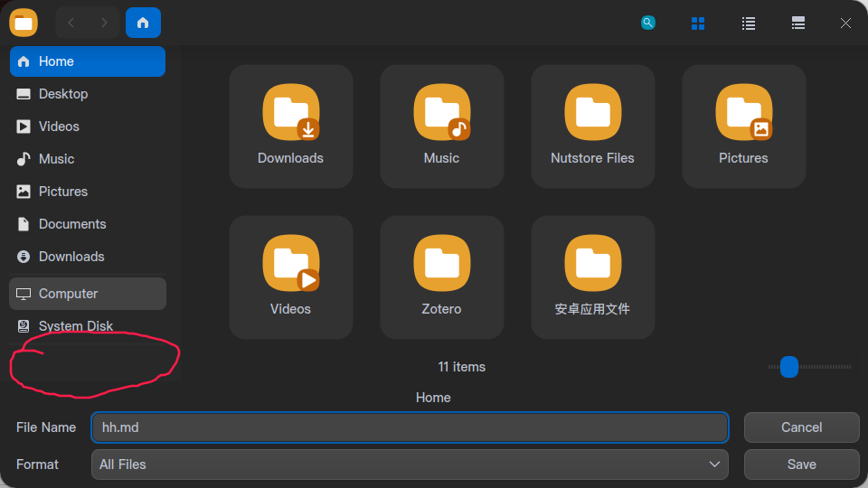The width and height of the screenshot is (868, 488).
Task: Switch to icon grid view
Action: coord(698,23)
